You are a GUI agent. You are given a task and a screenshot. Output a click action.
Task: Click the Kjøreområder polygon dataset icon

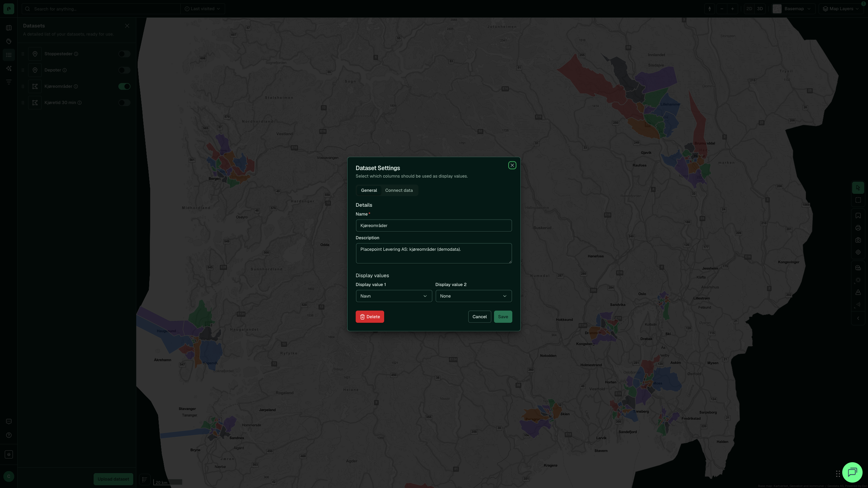(x=35, y=86)
